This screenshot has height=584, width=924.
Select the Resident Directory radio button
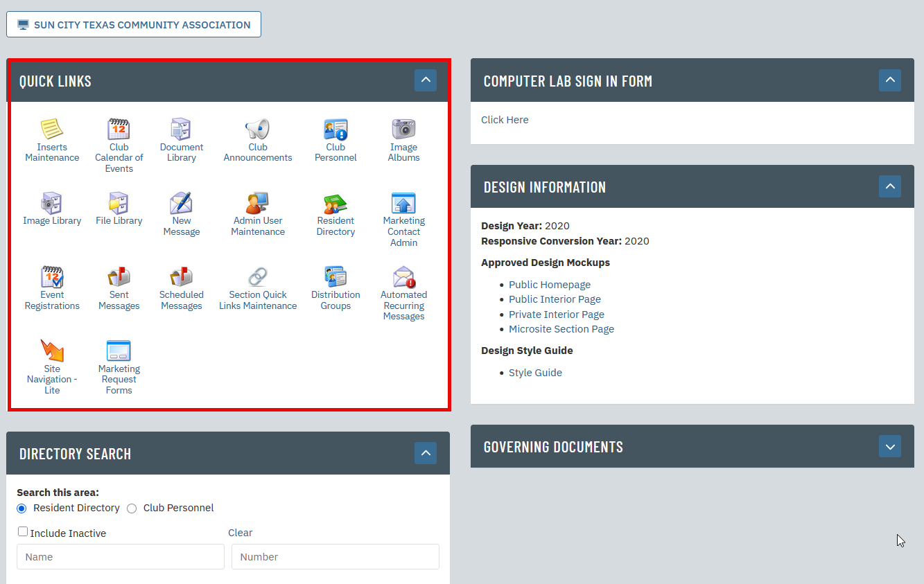pyautogui.click(x=21, y=508)
